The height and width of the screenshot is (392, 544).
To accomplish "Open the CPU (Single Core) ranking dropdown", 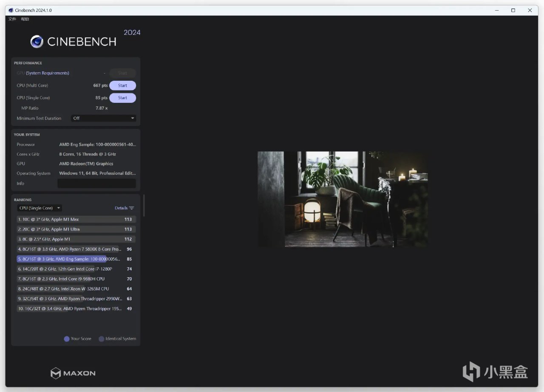I will click(40, 208).
